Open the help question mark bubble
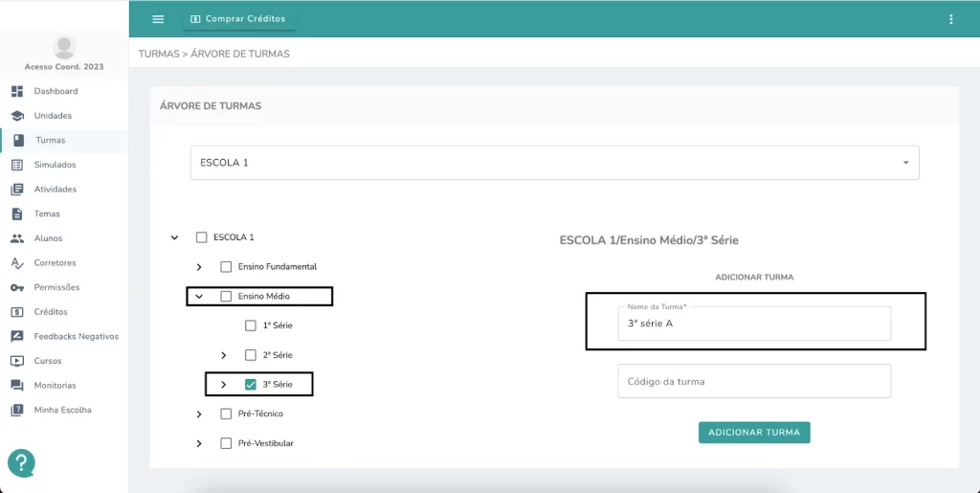 tap(21, 463)
